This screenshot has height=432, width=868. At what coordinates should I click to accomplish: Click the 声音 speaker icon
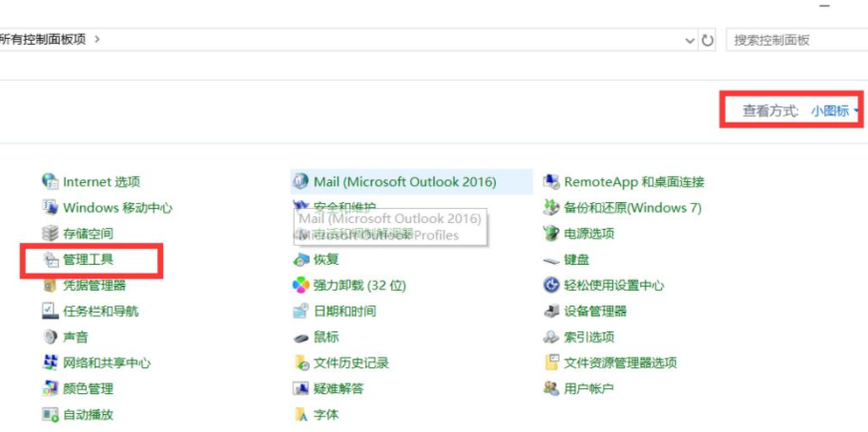[x=50, y=337]
